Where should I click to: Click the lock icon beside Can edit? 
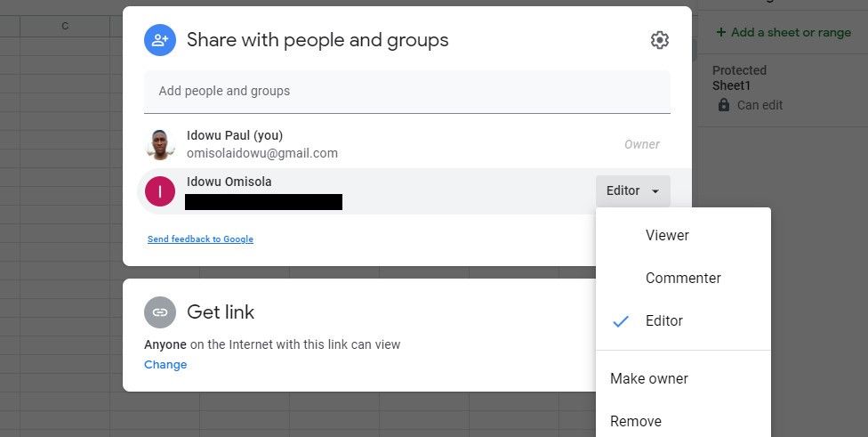coord(724,105)
